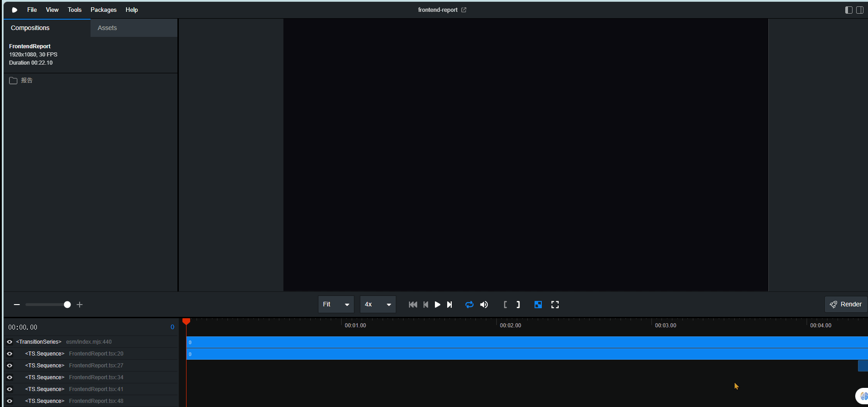
Task: Open the 4x playback speed dropdown
Action: pos(378,305)
